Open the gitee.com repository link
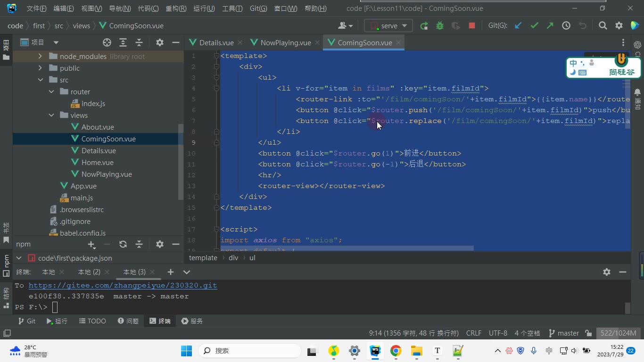 [123, 286]
